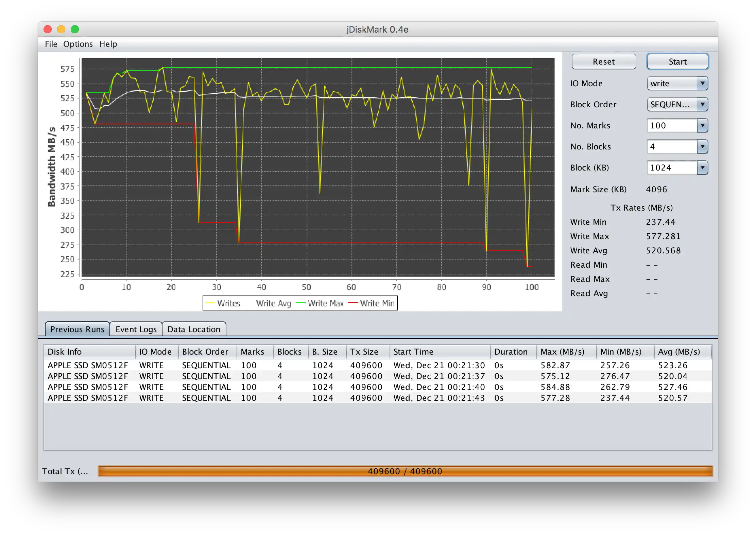Select the Previous Runs tab
The width and height of the screenshot is (756, 536).
tap(77, 329)
